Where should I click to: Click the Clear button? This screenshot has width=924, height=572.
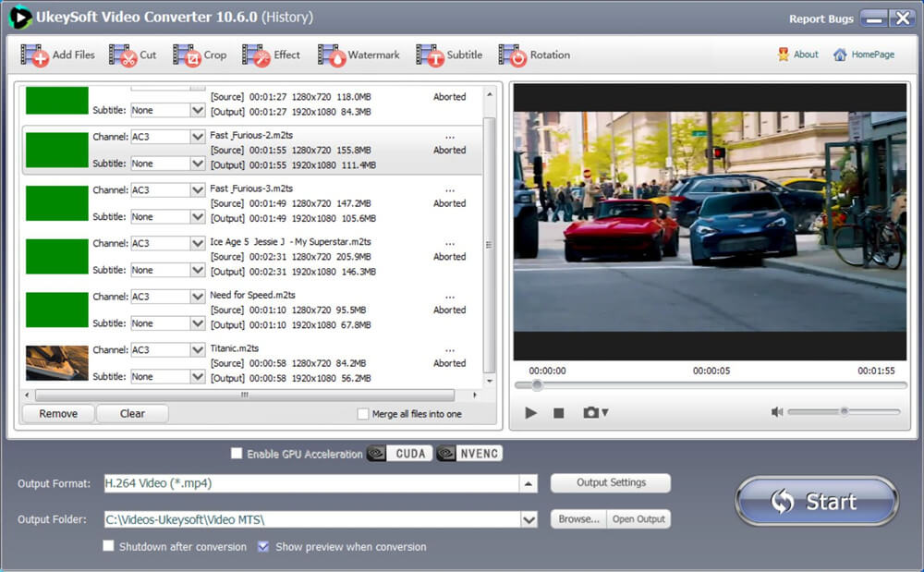coord(132,414)
